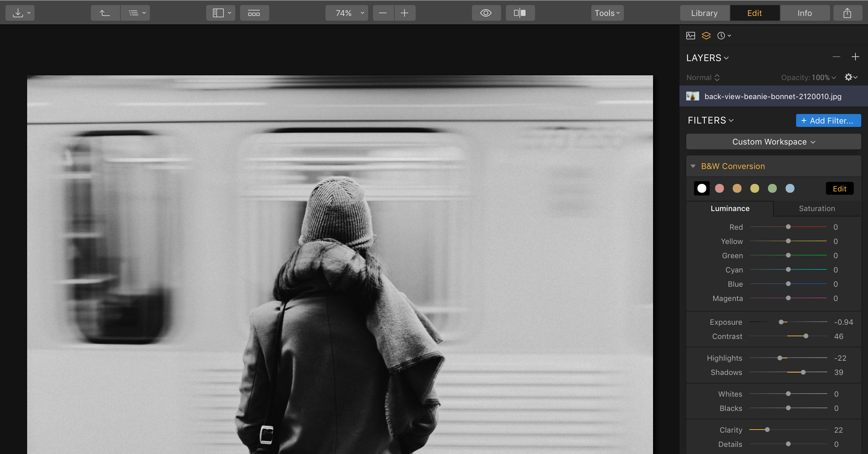
Task: Open the Tools menu
Action: pos(607,13)
